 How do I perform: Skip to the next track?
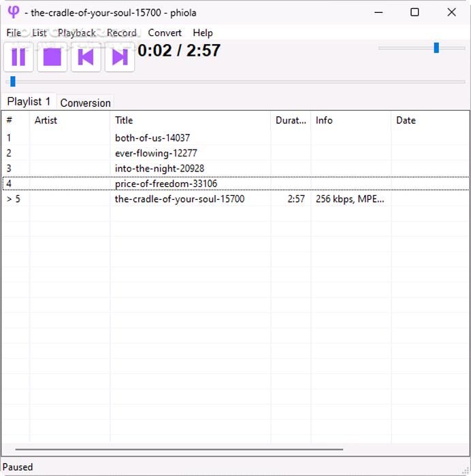click(120, 57)
